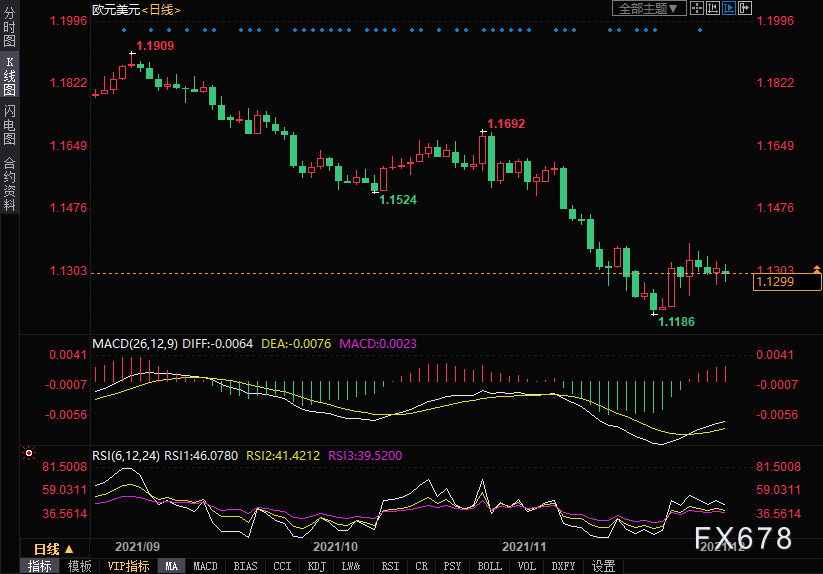Screen dimensions: 823x574
Task: Expand the 日线 period selector
Action: 53,549
